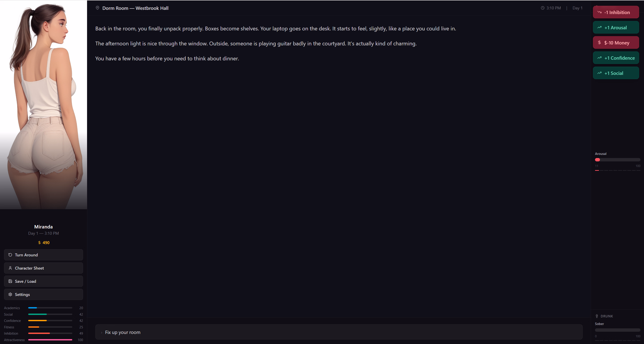Click the Save / Load disk icon
Image resolution: width=644 pixels, height=344 pixels.
[x=10, y=281]
